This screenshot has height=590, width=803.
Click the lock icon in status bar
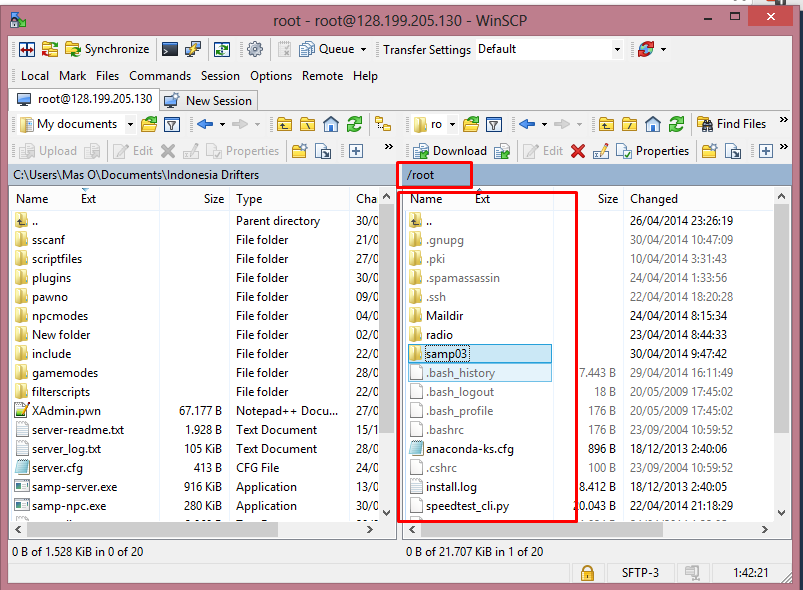pos(587,573)
